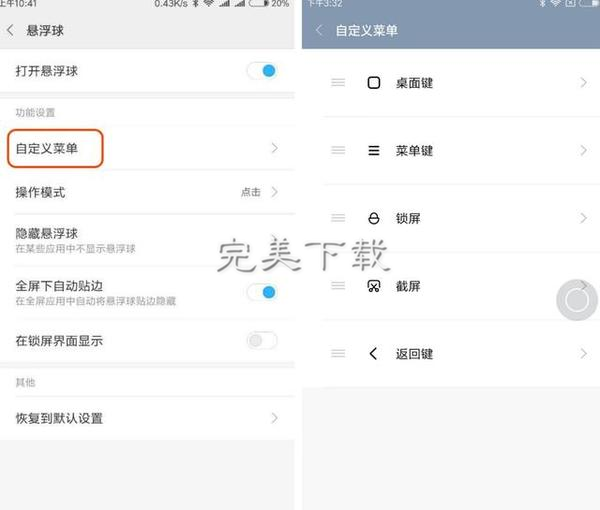Viewport: 600px width, 510px height.
Task: Enable the 在锁屏界面显示 switch
Action: click(262, 340)
